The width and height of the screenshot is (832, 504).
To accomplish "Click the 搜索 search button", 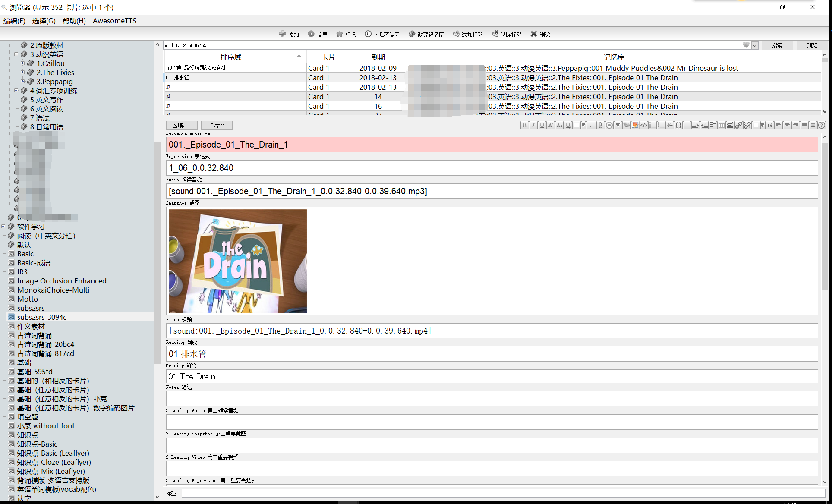I will [777, 45].
